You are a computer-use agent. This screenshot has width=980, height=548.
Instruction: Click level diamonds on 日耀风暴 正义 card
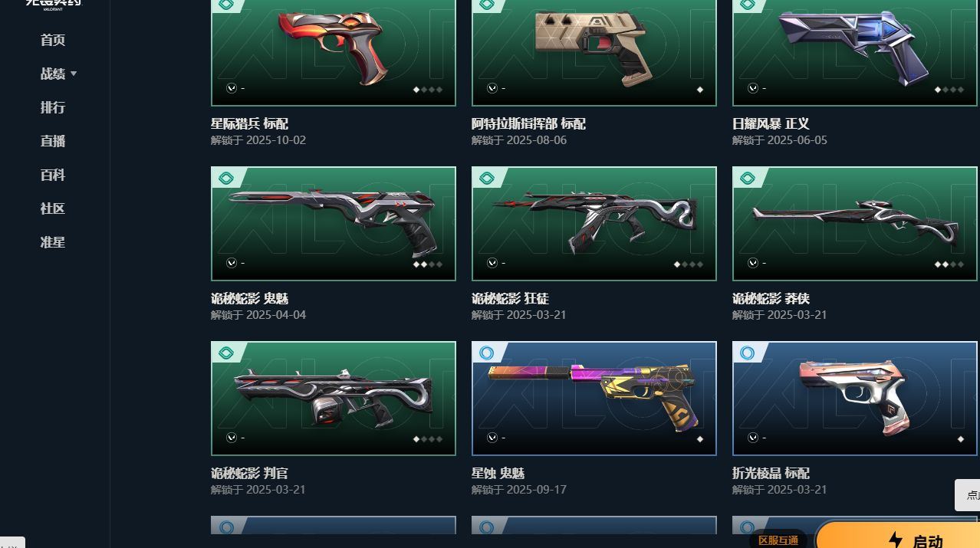coord(949,90)
